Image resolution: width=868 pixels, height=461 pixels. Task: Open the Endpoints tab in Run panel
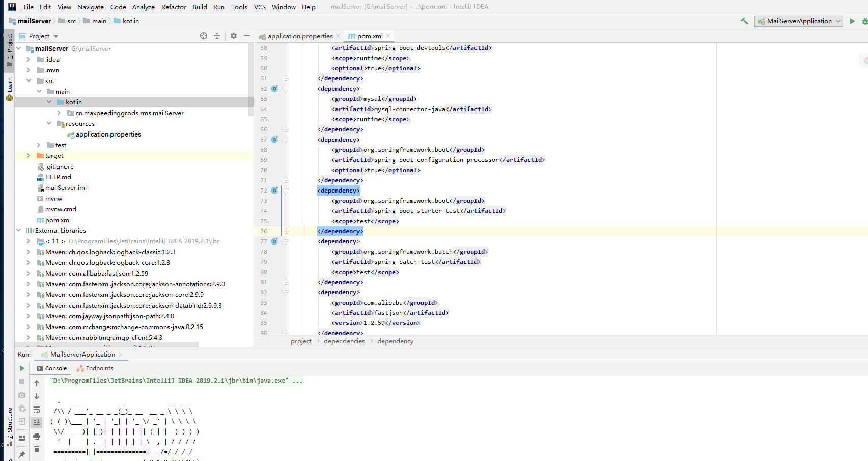[99, 368]
